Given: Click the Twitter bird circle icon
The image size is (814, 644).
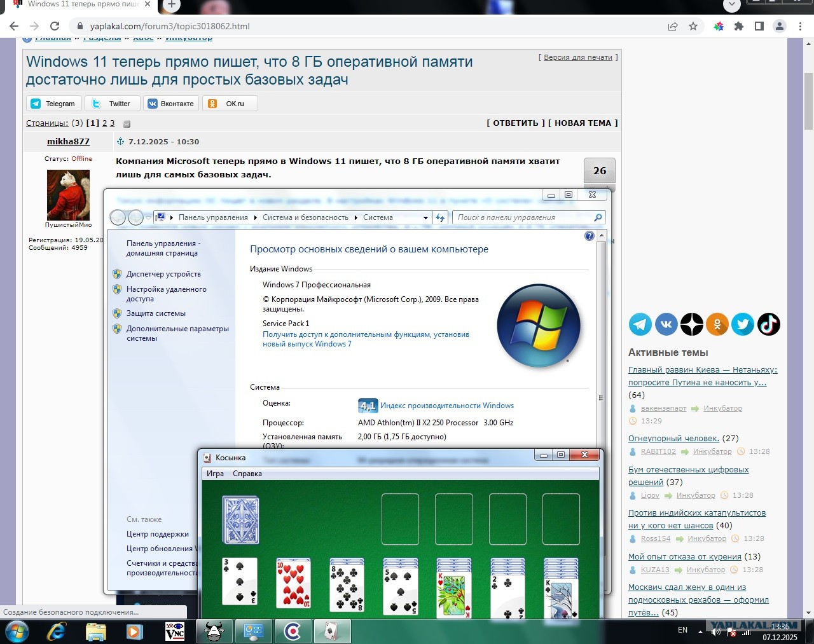Looking at the screenshot, I should point(743,324).
